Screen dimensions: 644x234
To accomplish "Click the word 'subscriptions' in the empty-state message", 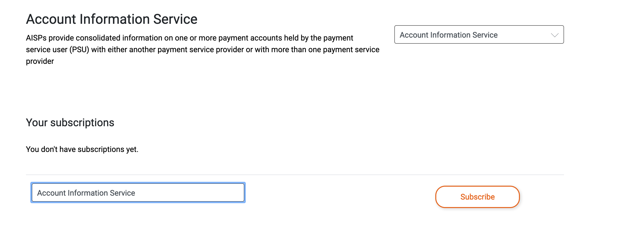I will coord(101,150).
